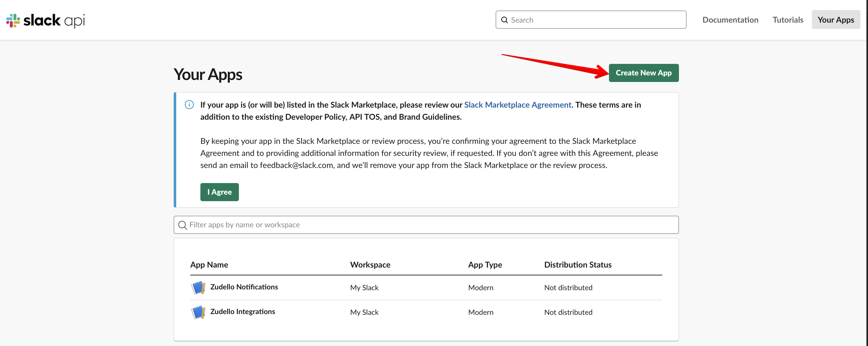The width and height of the screenshot is (868, 346).
Task: Click the App Type column header
Action: (x=485, y=265)
